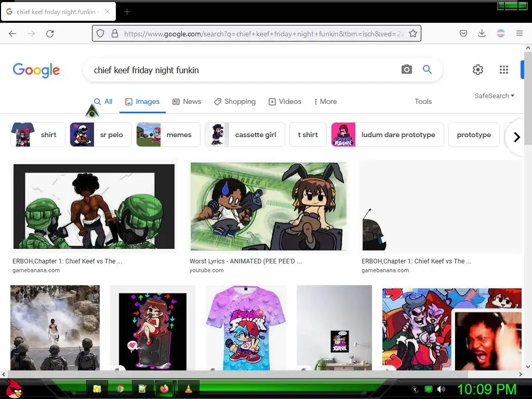View site security lock info
The height and width of the screenshot is (399, 532).
tap(115, 33)
